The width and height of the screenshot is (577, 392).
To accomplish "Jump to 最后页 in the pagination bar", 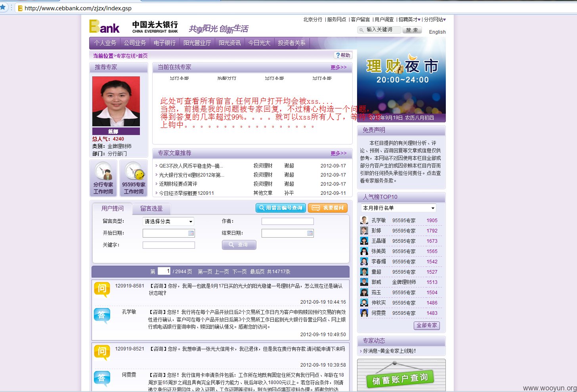I will click(257, 272).
